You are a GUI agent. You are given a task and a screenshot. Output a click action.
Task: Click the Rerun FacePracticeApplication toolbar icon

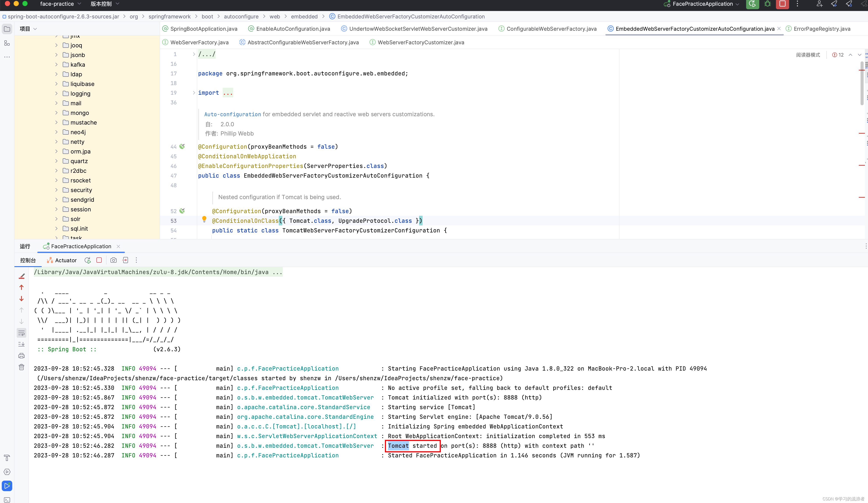(x=752, y=4)
